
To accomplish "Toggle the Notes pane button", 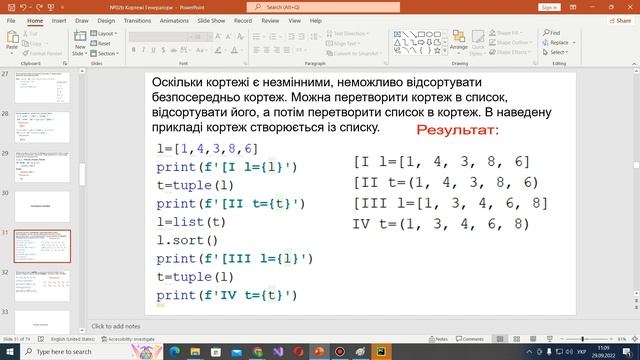I will [438, 339].
